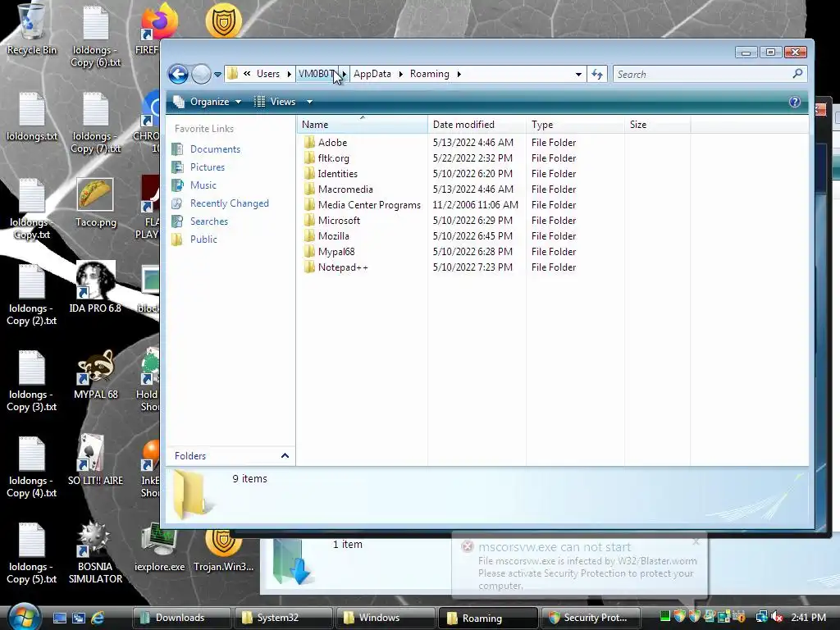Open the Windows Start orb
This screenshot has width=840, height=630.
pos(23,616)
